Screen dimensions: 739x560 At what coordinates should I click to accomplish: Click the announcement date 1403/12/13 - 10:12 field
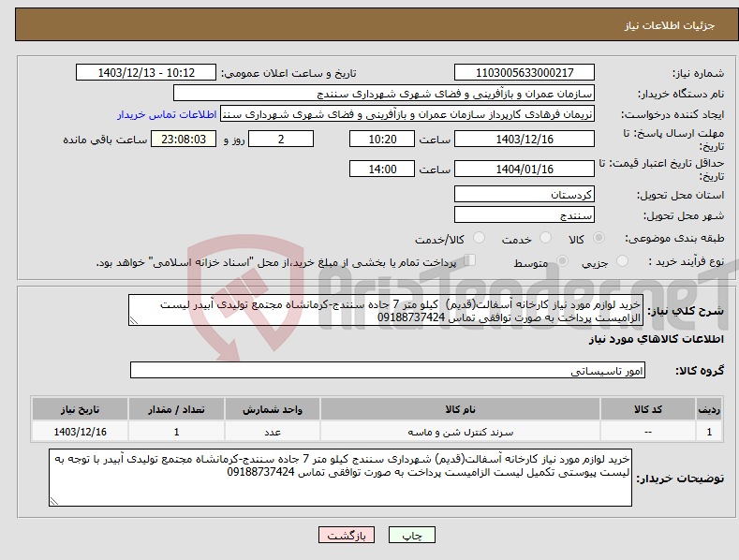coord(145,73)
